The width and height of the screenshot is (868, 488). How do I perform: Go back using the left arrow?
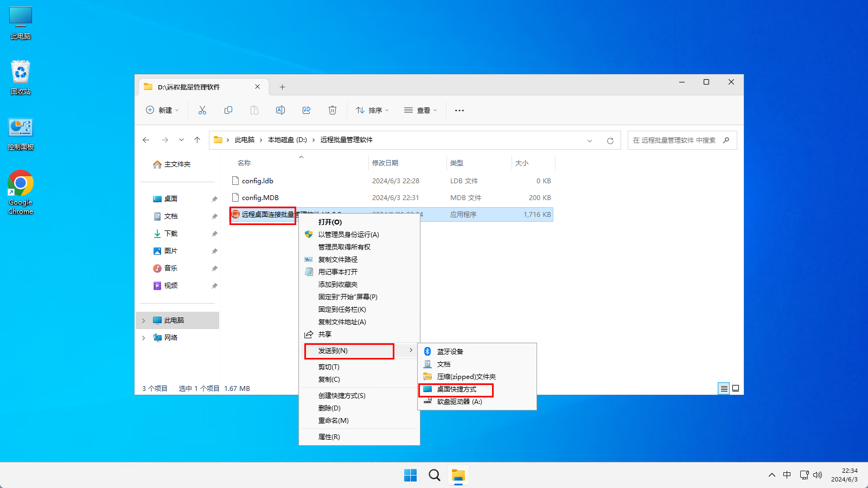tap(146, 140)
